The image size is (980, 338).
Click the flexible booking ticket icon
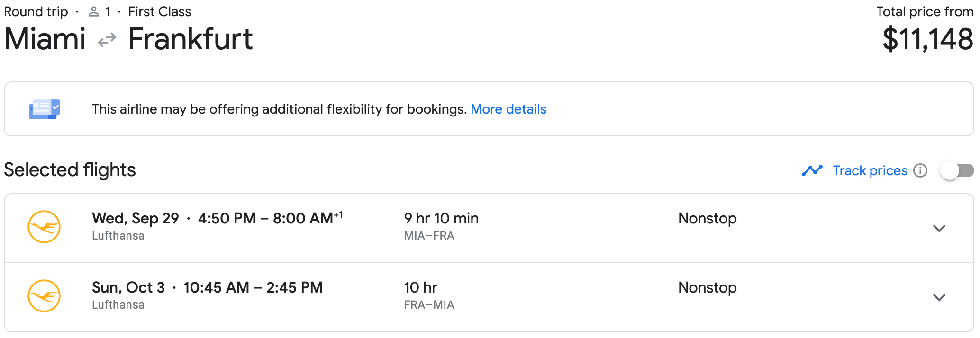(44, 109)
